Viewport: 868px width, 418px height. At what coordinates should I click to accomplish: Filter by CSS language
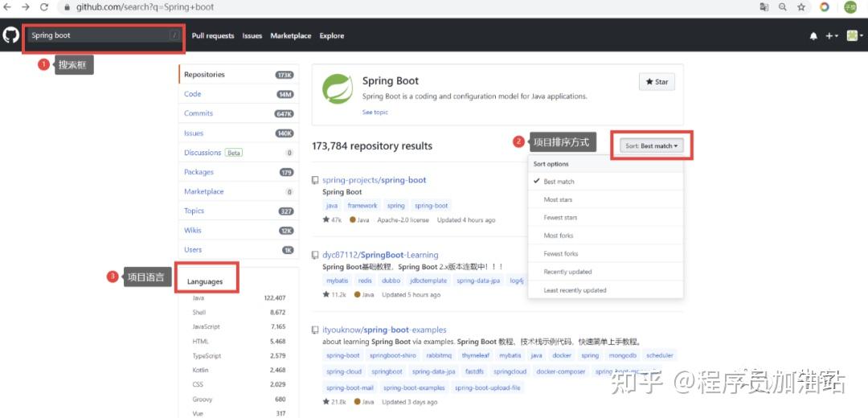239,384
